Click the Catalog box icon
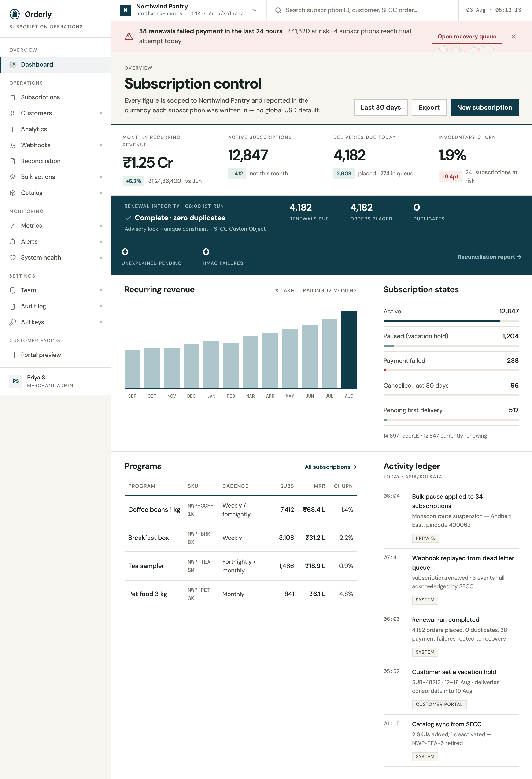This screenshot has width=532, height=779. 13,193
